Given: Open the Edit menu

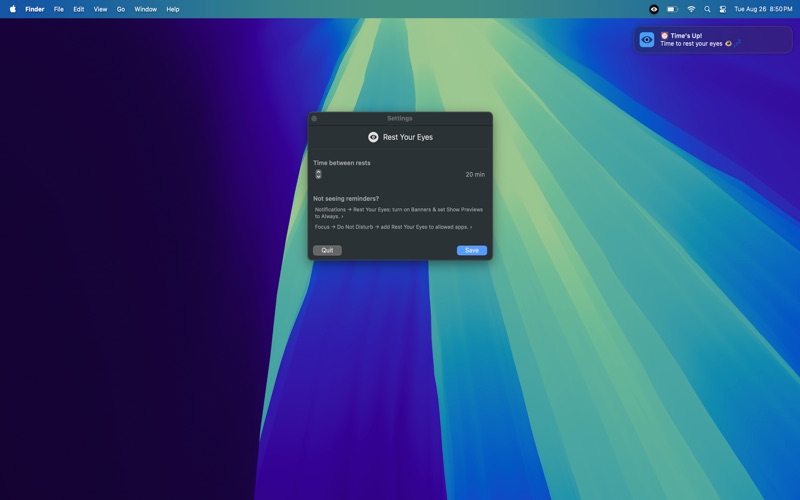Looking at the screenshot, I should tap(79, 9).
